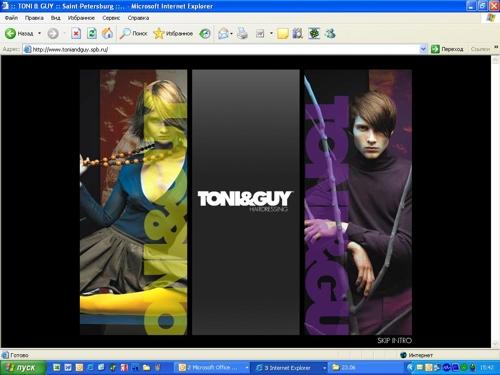Open History clock icon in toolbar
Image resolution: width=500 pixels, height=375 pixels.
205,33
